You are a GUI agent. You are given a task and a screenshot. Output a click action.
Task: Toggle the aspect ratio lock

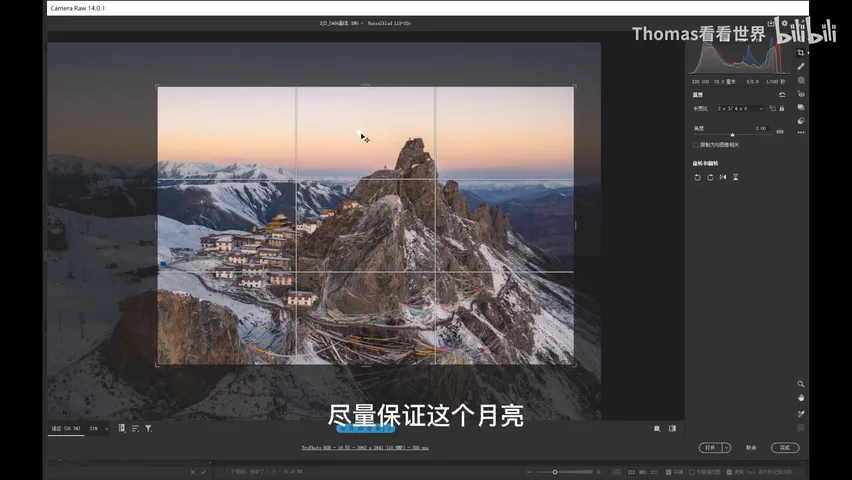782,109
